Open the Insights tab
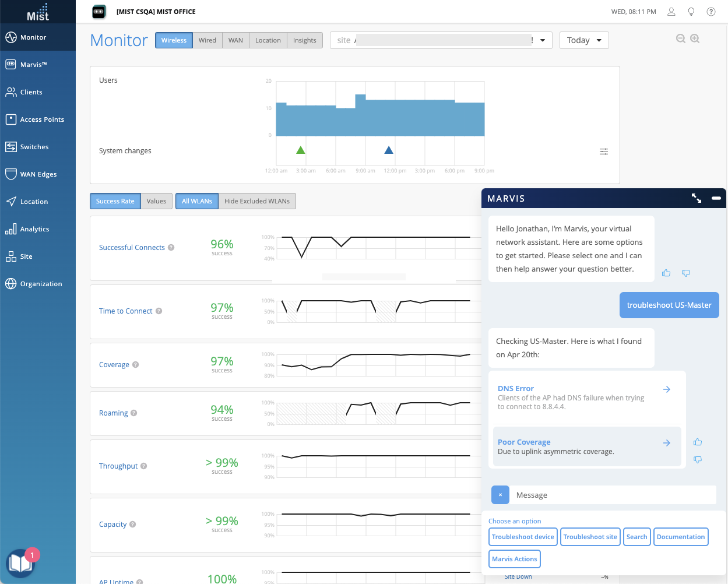The width and height of the screenshot is (728, 584). click(x=305, y=40)
